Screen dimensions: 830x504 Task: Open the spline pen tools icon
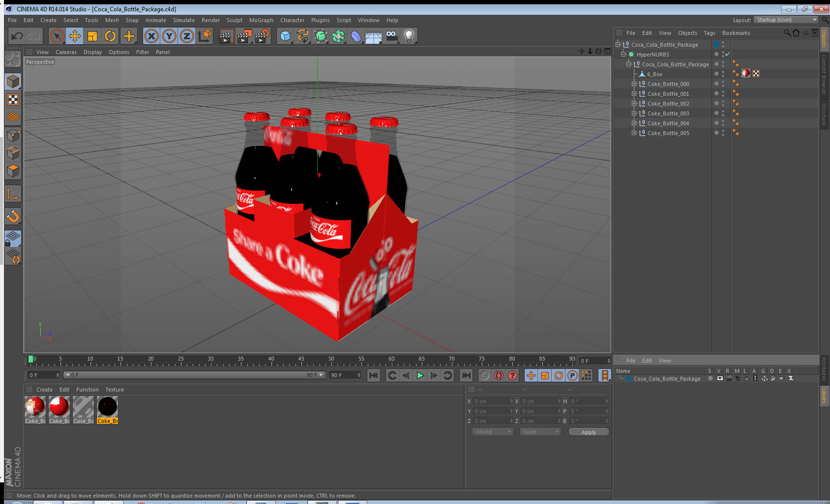pos(303,36)
